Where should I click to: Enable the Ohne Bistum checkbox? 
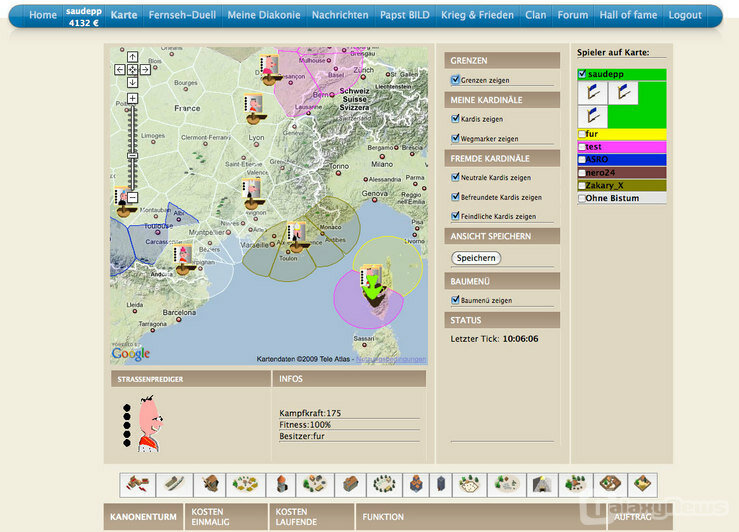click(x=583, y=198)
